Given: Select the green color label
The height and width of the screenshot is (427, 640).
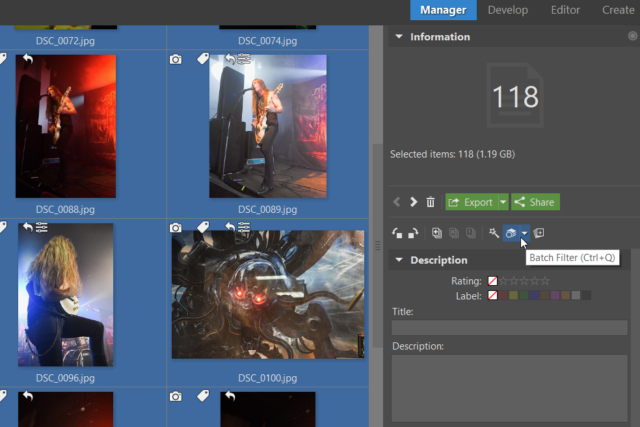Looking at the screenshot, I should [524, 295].
